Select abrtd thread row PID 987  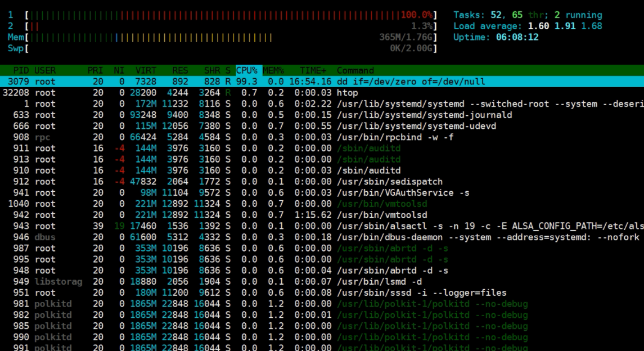(x=322, y=248)
